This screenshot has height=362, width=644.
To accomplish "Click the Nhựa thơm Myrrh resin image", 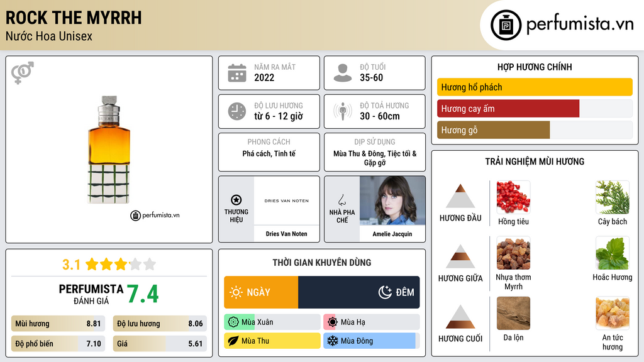I will (x=513, y=253).
